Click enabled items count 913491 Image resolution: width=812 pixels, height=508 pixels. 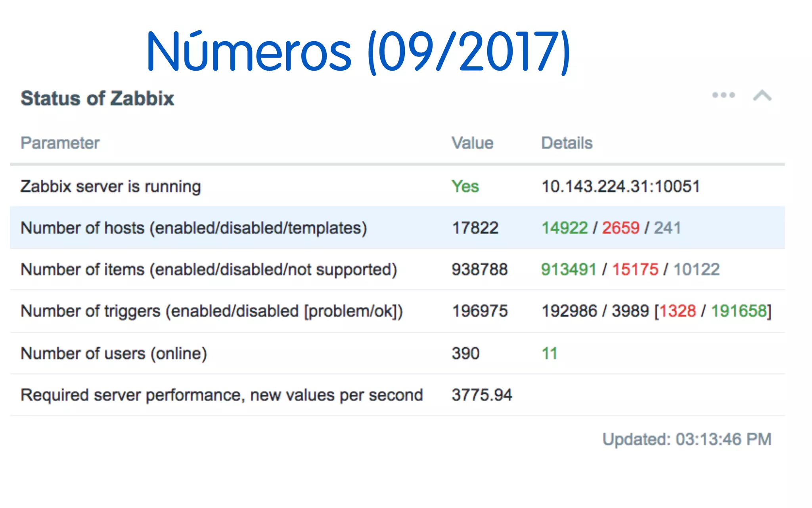point(569,270)
